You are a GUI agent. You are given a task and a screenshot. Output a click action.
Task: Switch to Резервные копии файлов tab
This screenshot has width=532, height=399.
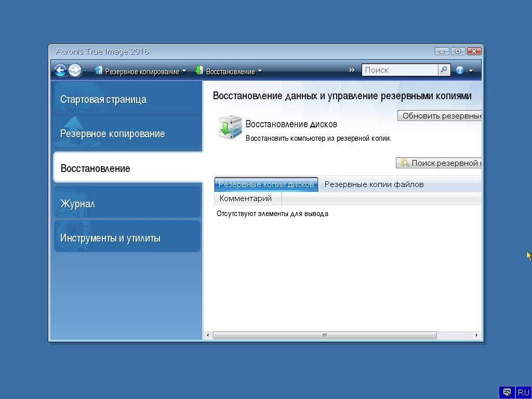click(374, 184)
